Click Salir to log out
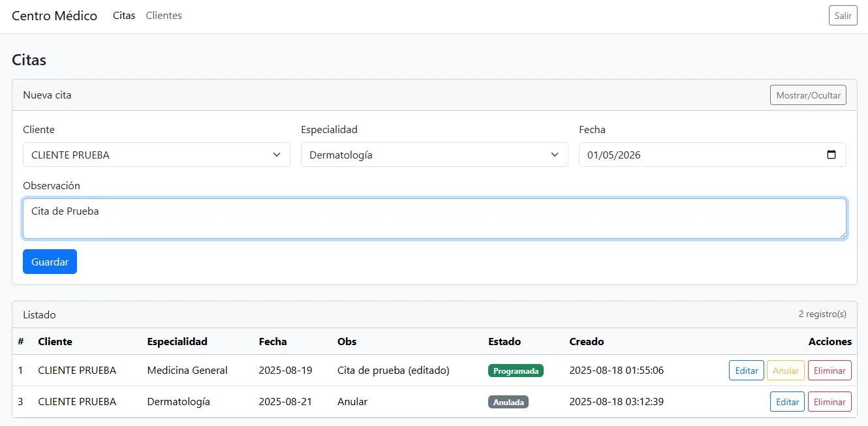 click(x=843, y=15)
